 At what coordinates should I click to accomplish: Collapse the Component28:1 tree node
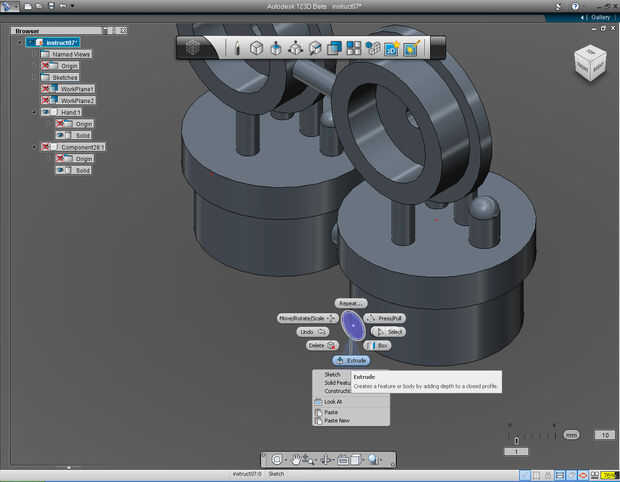click(34, 147)
